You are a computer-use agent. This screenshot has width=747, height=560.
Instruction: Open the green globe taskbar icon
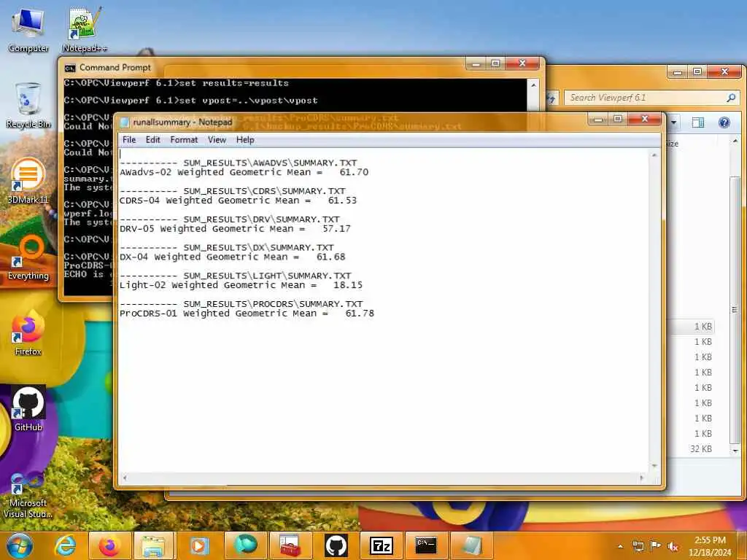click(244, 545)
